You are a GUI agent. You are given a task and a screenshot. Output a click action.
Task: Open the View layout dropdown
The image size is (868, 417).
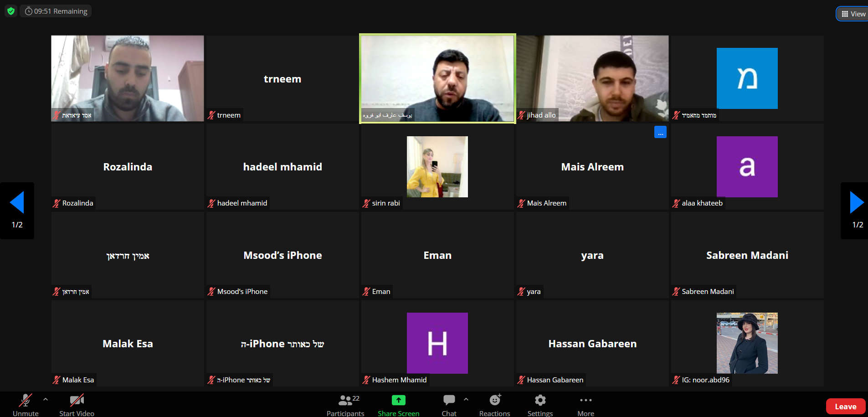pos(853,14)
